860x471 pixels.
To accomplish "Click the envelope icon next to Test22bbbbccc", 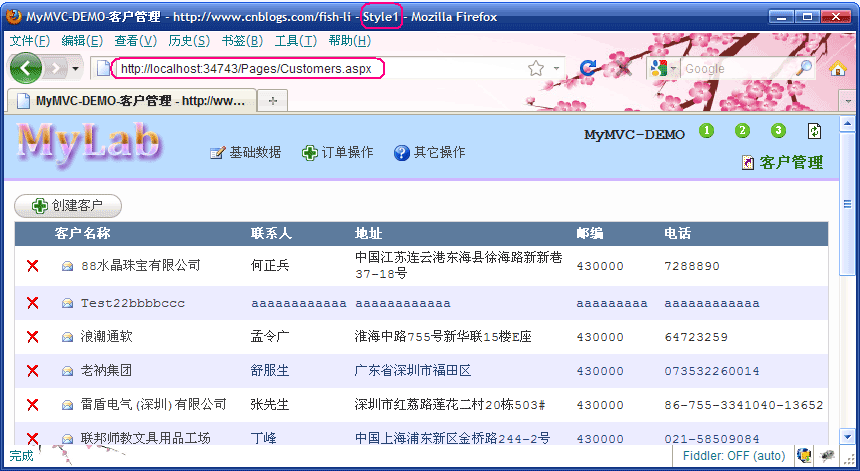I will coord(68,303).
